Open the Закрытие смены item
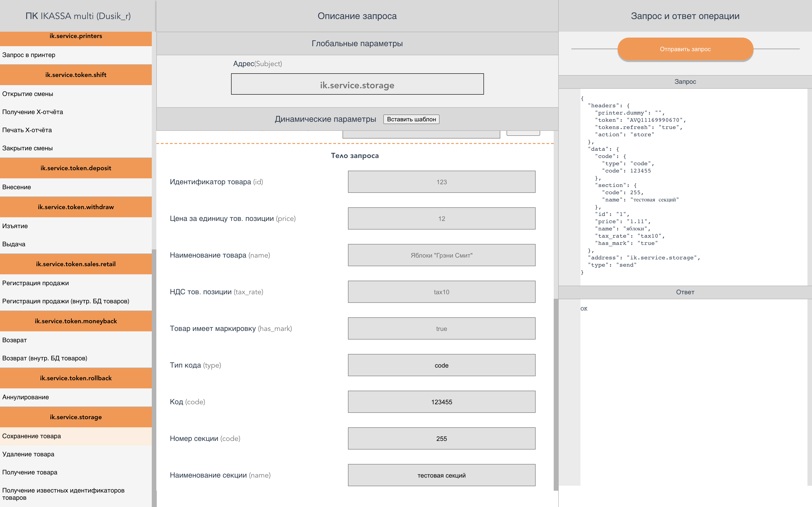This screenshot has height=507, width=812. (27, 148)
